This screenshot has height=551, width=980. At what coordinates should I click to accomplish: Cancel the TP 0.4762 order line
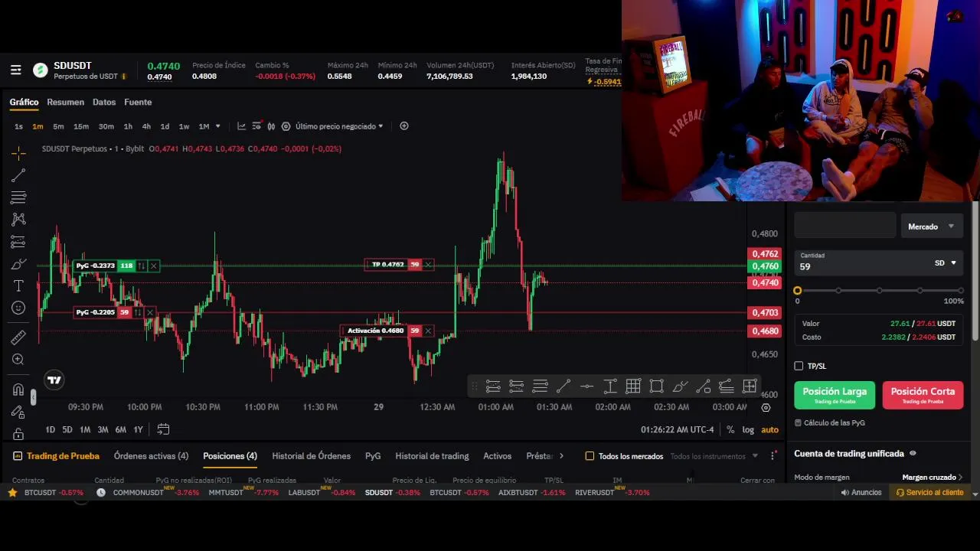(x=428, y=265)
